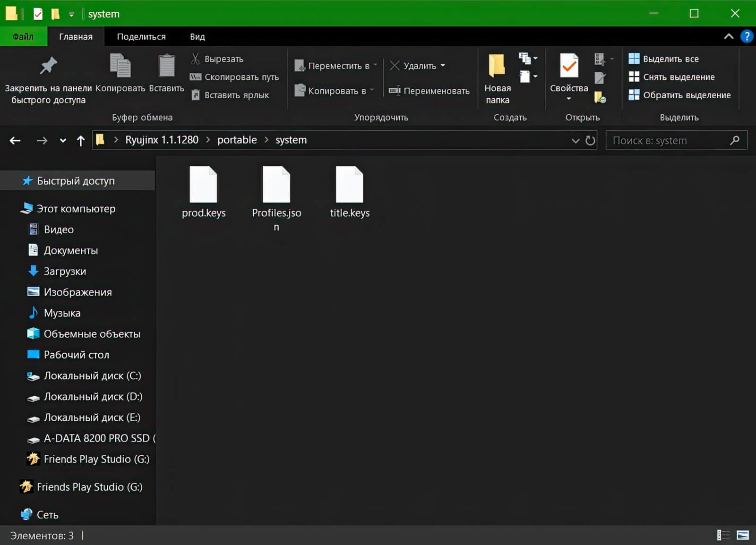Open the Файл tab

click(23, 36)
